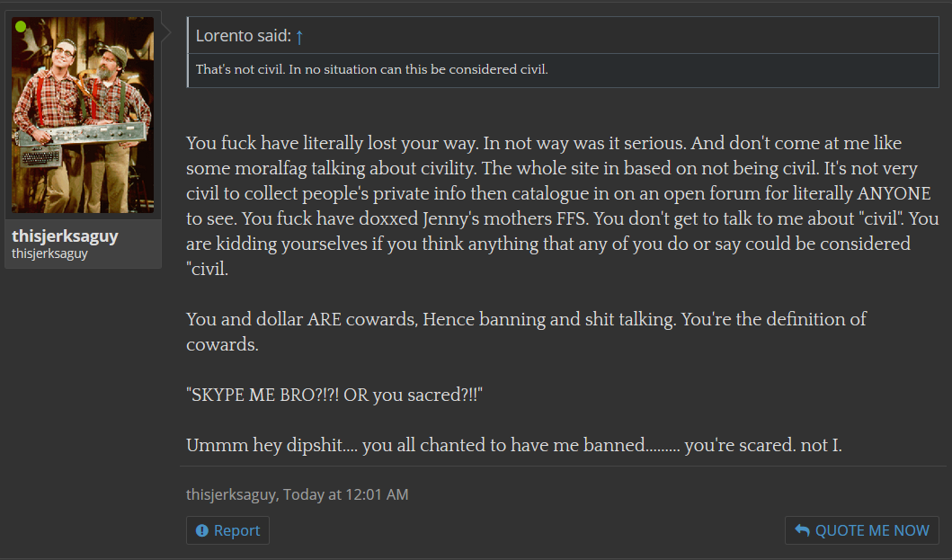Click the reply arrow icon beside QUOTE ME NOW
Image resolution: width=952 pixels, height=560 pixels.
pos(802,530)
